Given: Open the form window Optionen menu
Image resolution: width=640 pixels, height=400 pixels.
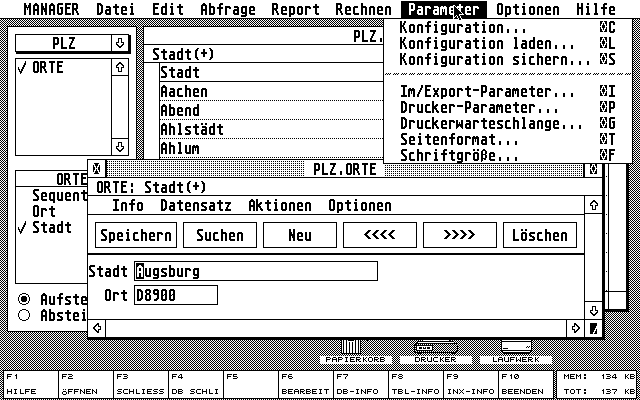Looking at the screenshot, I should (x=360, y=205).
